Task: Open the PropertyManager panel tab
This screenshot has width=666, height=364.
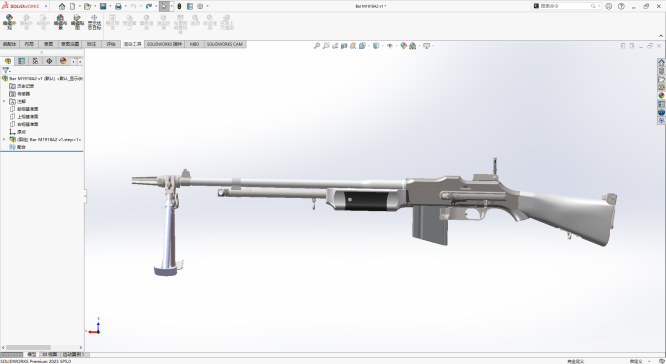Action: point(22,61)
